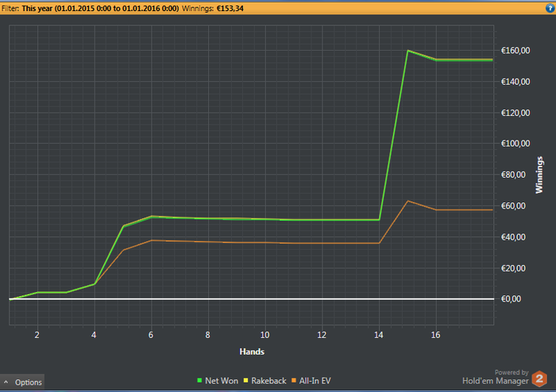Image resolution: width=556 pixels, height=392 pixels.
Task: Click the €40,00 axis label
Action: pos(513,237)
